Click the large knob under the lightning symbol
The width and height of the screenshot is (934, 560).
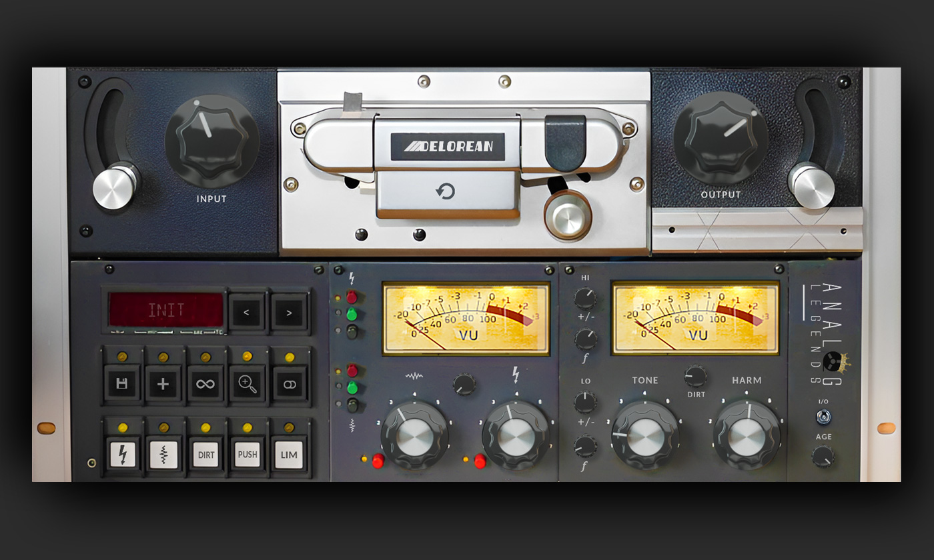[x=516, y=437]
